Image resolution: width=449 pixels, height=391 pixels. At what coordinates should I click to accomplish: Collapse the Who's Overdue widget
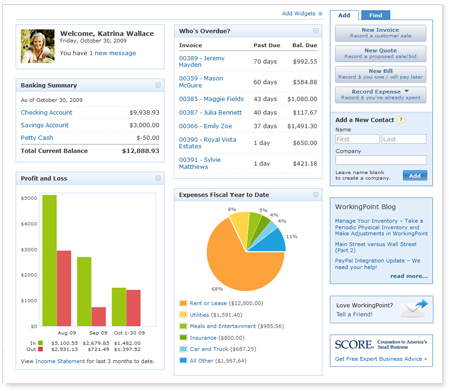point(316,31)
